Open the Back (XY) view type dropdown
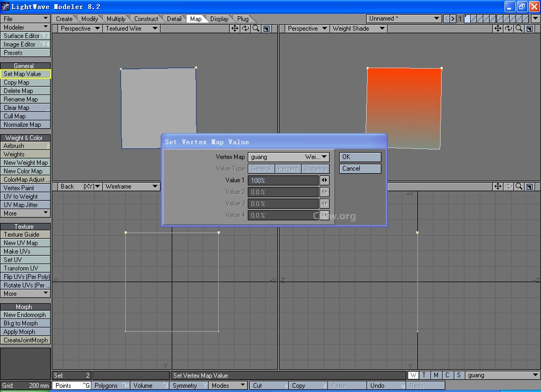 pyautogui.click(x=80, y=186)
